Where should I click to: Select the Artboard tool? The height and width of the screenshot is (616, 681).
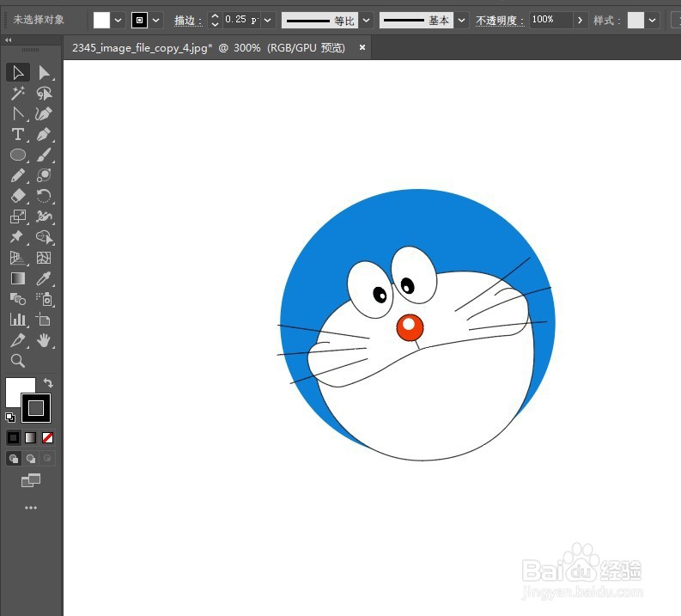click(x=44, y=320)
